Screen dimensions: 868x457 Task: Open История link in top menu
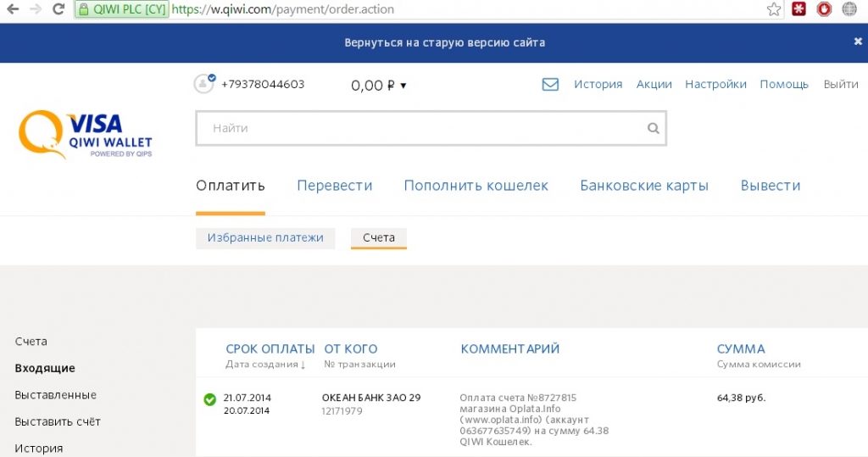[598, 84]
